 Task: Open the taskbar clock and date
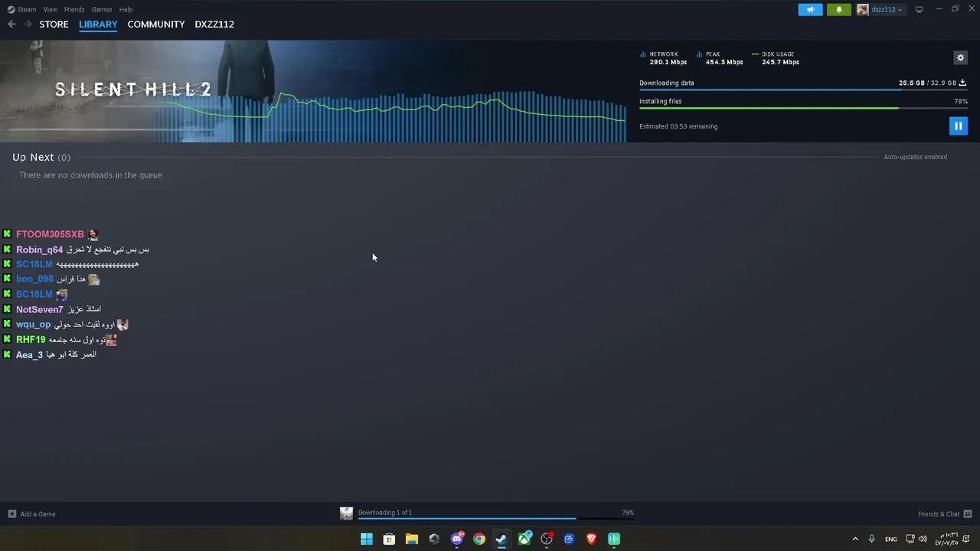point(946,539)
